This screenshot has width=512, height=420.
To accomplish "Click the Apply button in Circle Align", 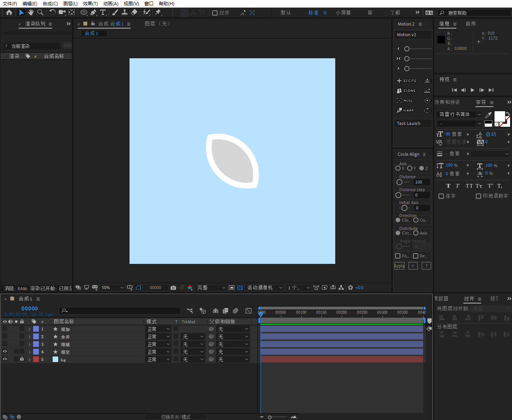I will (399, 266).
